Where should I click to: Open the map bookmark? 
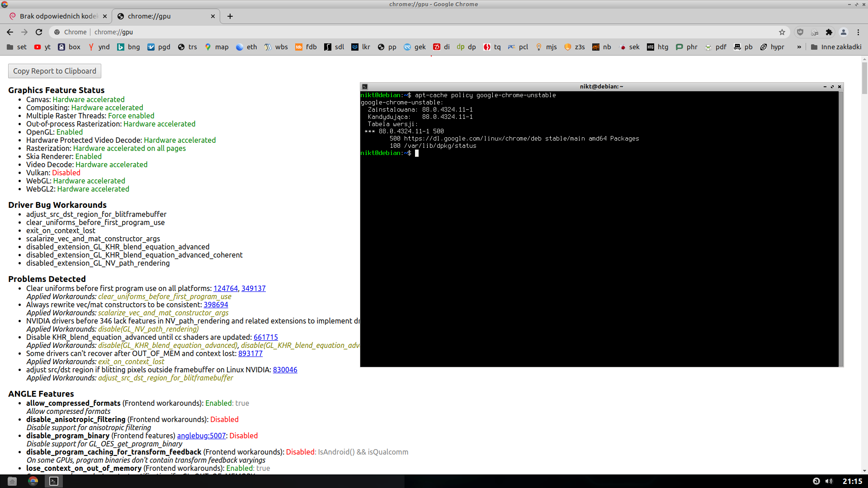coord(217,47)
